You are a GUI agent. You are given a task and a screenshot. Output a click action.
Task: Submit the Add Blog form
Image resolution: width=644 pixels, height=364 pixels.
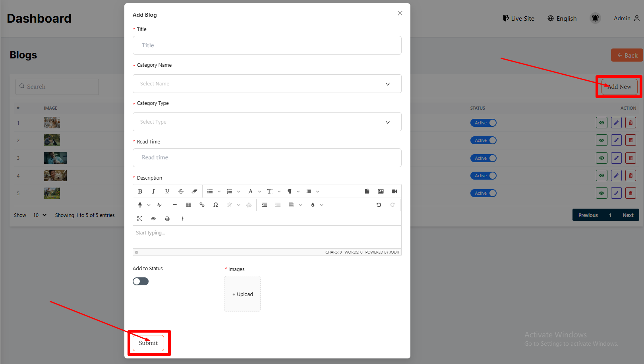pos(148,343)
